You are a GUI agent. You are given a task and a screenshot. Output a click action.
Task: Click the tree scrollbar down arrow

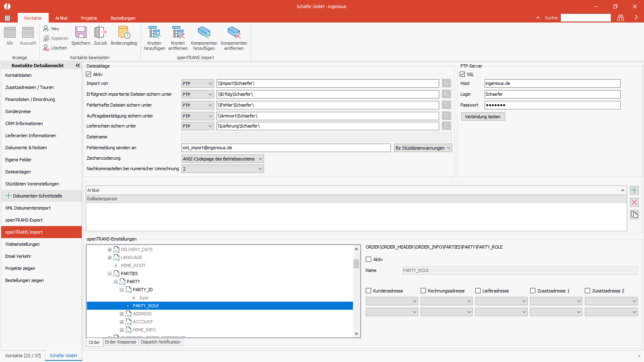pyautogui.click(x=356, y=333)
